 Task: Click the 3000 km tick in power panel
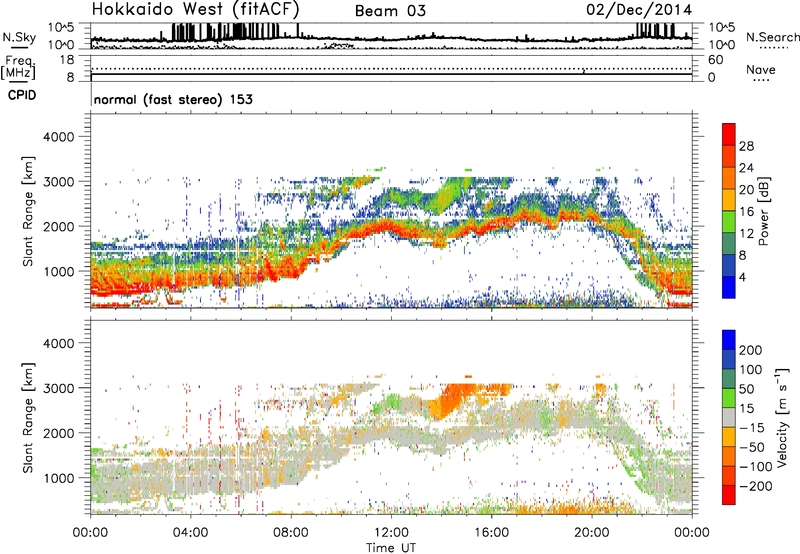point(58,182)
